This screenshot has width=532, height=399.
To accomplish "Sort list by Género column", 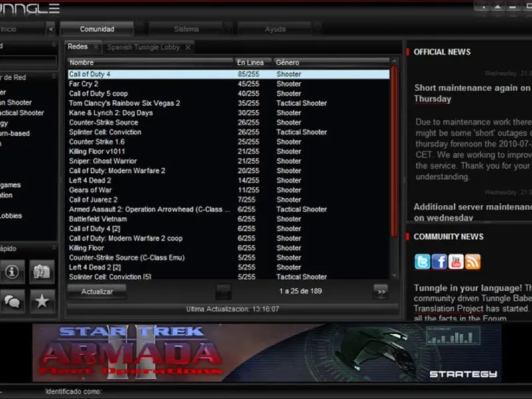I will [331, 63].
